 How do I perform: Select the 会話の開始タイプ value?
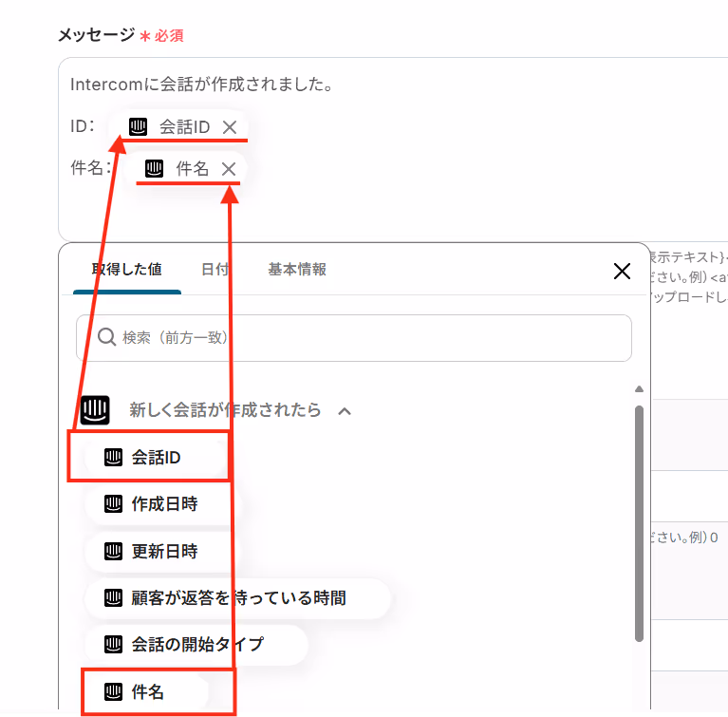point(196,645)
